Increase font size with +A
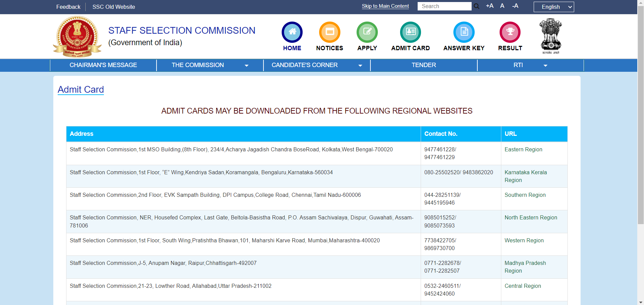Image resolution: width=644 pixels, height=305 pixels. [489, 6]
